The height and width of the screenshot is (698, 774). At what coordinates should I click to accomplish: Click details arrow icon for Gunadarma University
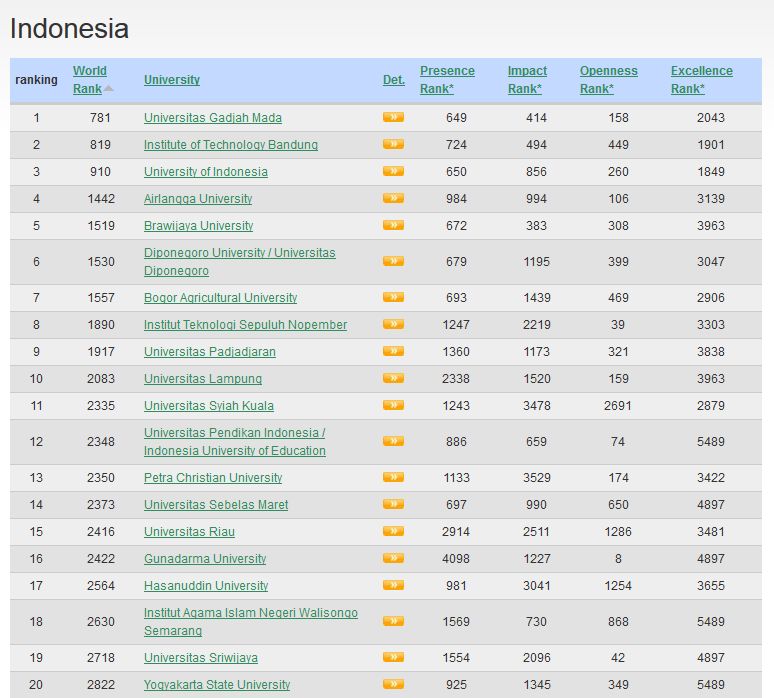(x=393, y=558)
